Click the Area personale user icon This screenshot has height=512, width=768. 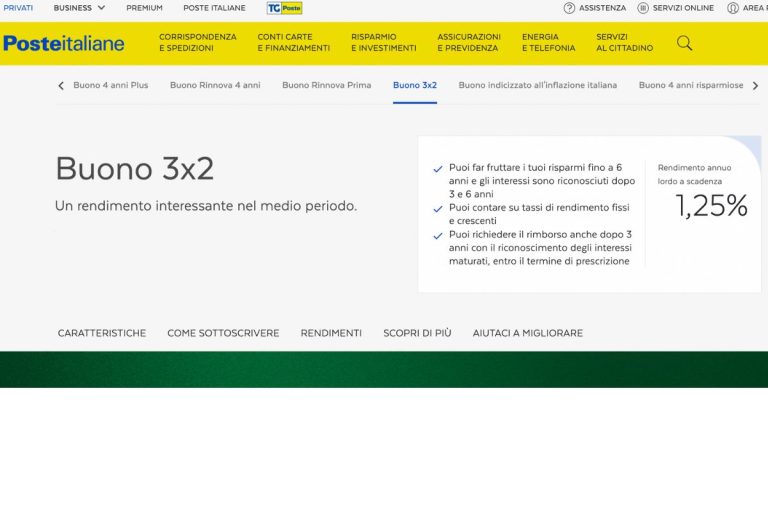(732, 8)
